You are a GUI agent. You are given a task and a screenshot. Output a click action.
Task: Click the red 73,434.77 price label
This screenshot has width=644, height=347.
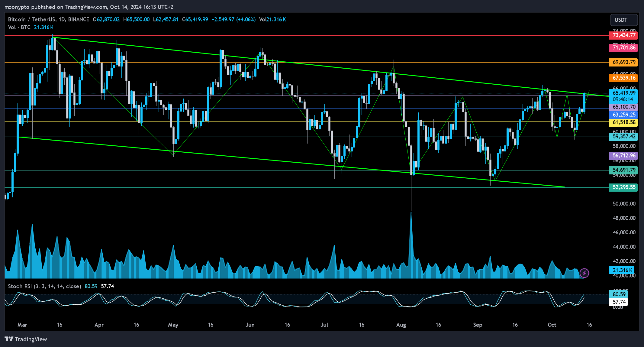pos(623,35)
